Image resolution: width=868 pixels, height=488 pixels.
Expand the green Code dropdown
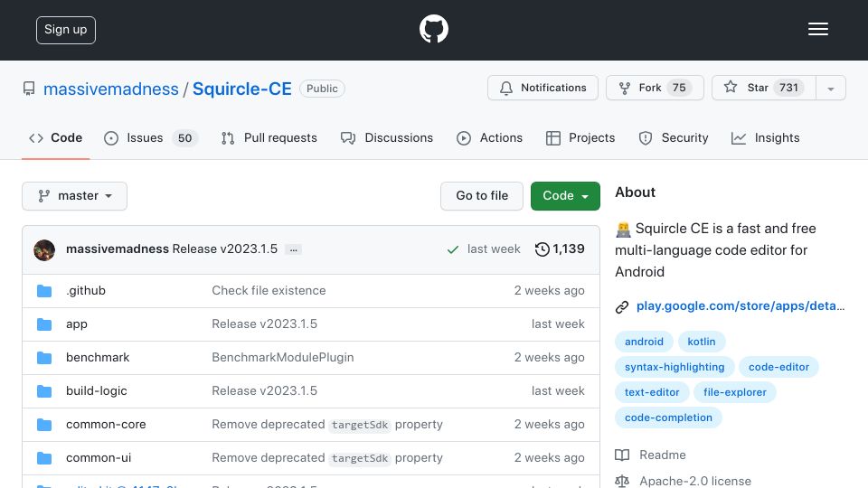[x=565, y=196]
